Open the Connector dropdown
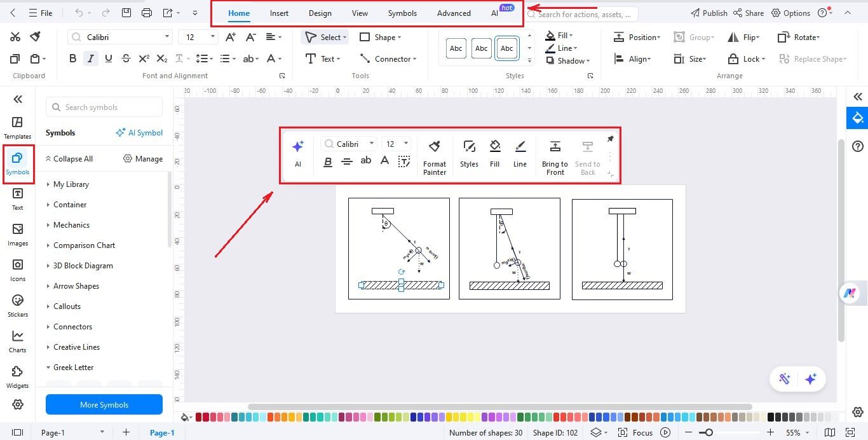868x440 pixels. click(388, 58)
